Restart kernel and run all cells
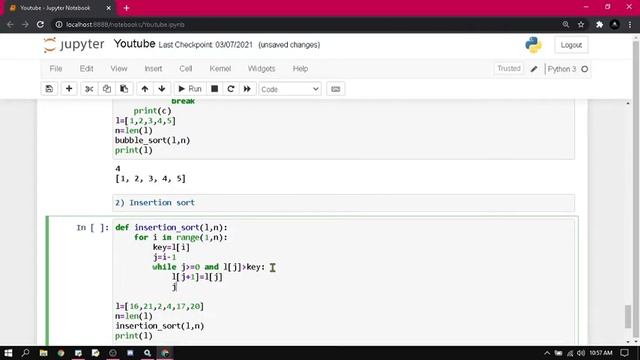640x360 pixels. point(247,89)
